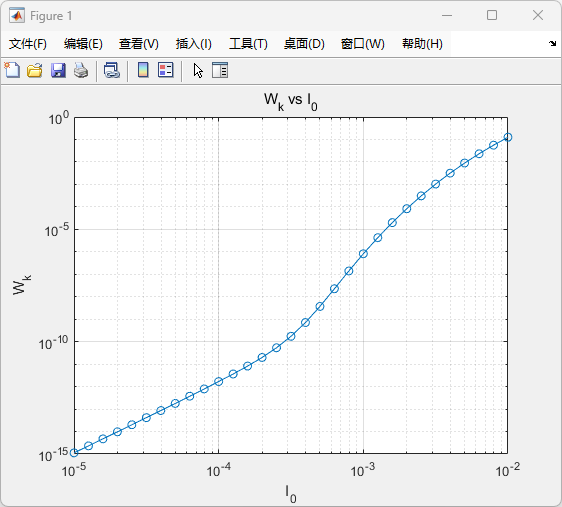Select the data point at I0 = 10^-4
562x507 pixels.
pyautogui.click(x=219, y=382)
